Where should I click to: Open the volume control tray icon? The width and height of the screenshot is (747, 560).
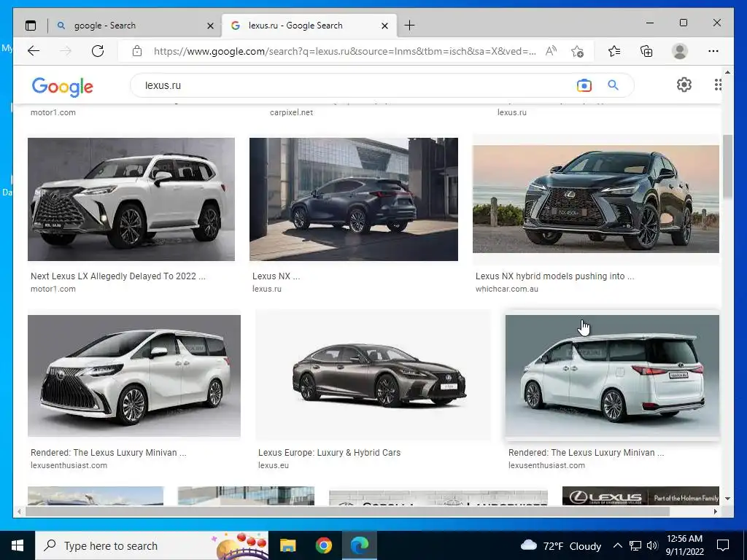coord(652,546)
